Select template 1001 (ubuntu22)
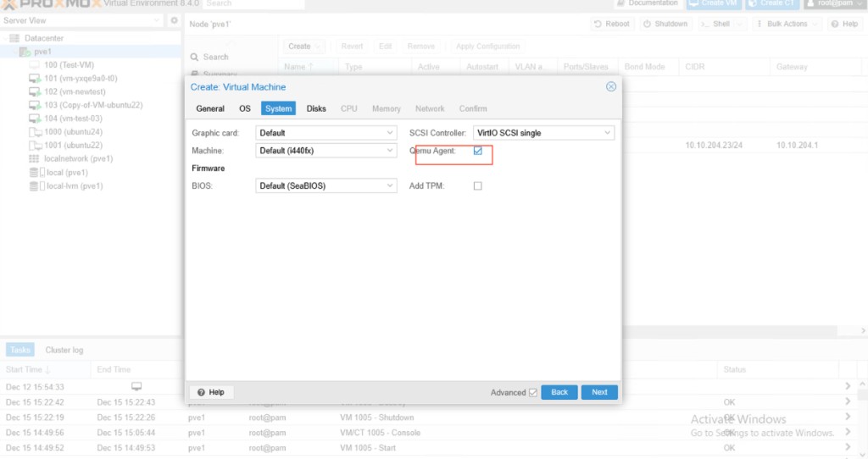Viewport: 868px width, 459px height. [x=73, y=145]
